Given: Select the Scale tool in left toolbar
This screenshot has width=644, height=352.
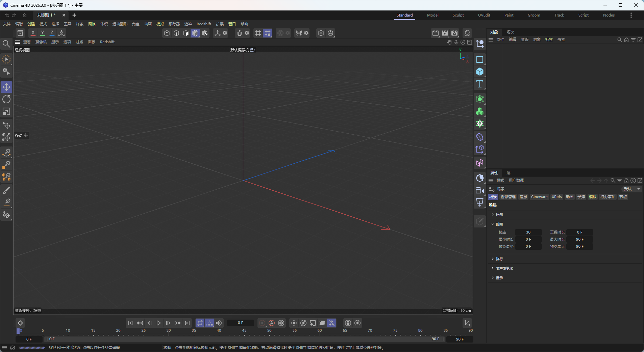Looking at the screenshot, I should [6, 112].
